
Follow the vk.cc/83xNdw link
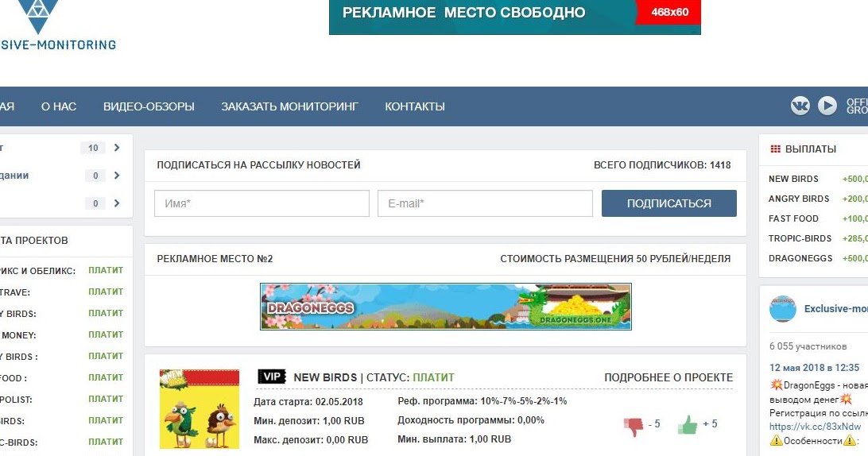click(815, 426)
